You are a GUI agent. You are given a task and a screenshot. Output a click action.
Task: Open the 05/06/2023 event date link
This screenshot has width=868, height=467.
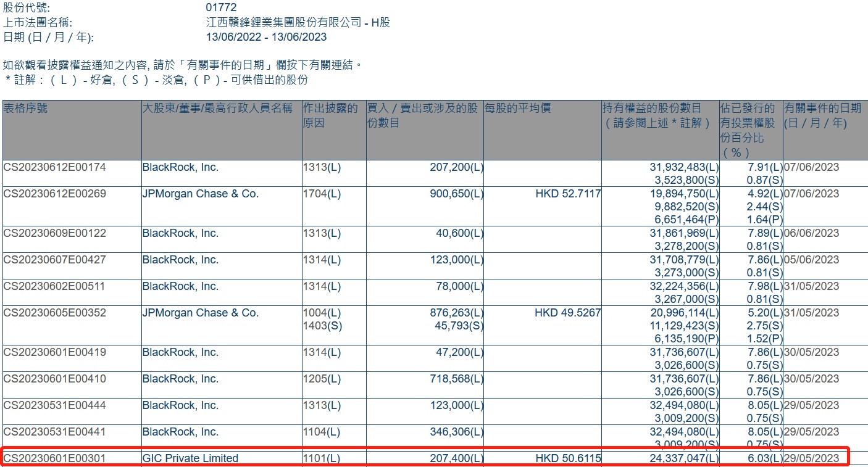pyautogui.click(x=812, y=260)
